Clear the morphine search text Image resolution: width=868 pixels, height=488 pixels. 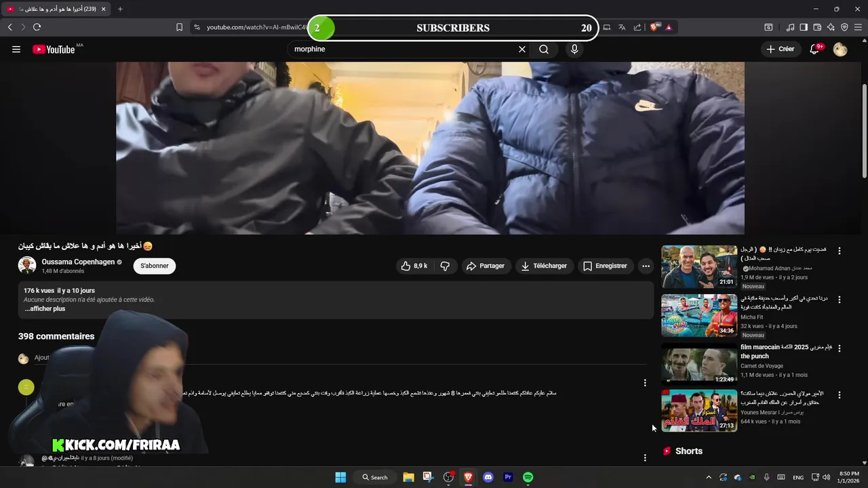(522, 49)
